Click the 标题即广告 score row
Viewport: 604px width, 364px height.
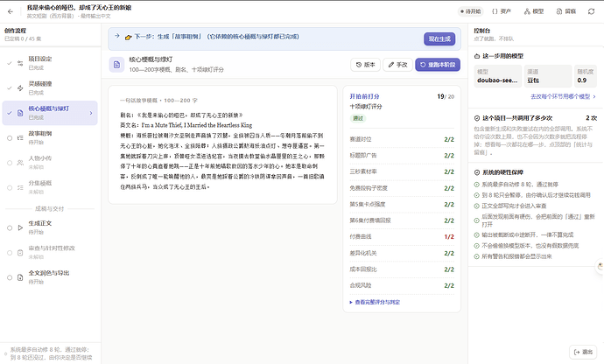pos(402,156)
